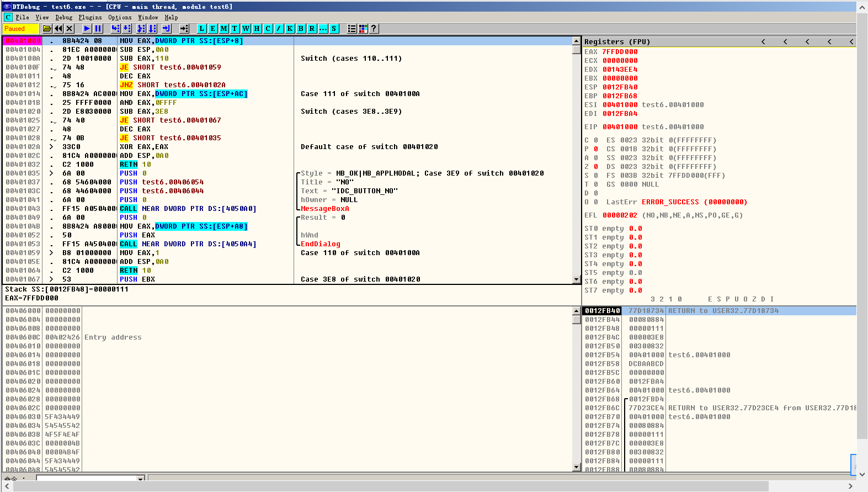Show the Memory map with the M button
868x492 pixels.
[x=223, y=29]
